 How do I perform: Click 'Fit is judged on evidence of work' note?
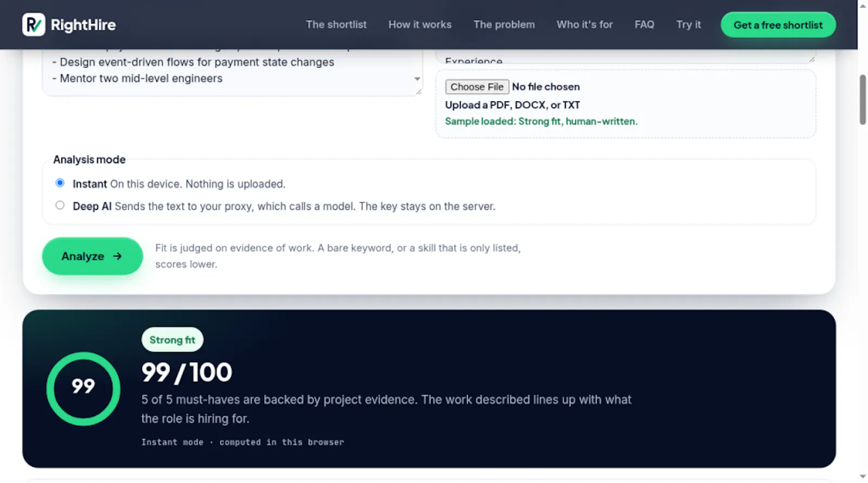click(x=338, y=256)
